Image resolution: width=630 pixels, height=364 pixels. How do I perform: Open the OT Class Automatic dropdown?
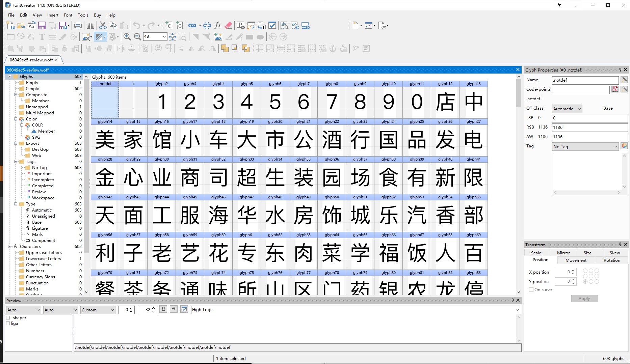(x=567, y=109)
